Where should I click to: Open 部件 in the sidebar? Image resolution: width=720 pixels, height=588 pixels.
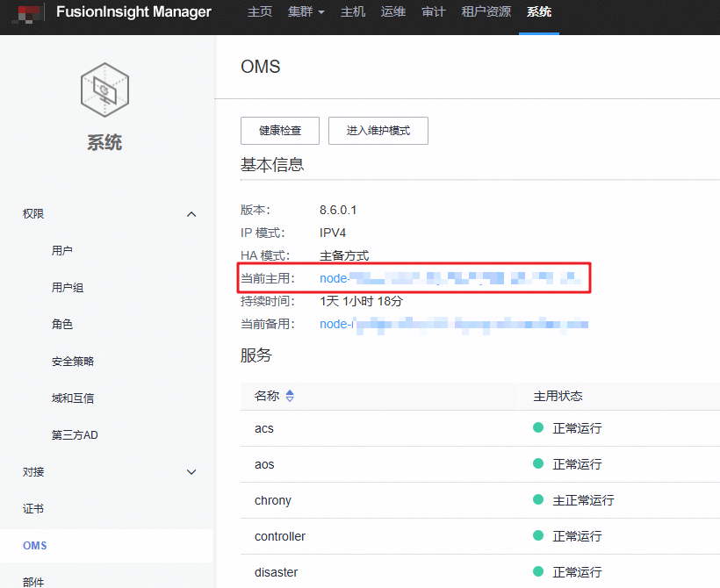33,582
